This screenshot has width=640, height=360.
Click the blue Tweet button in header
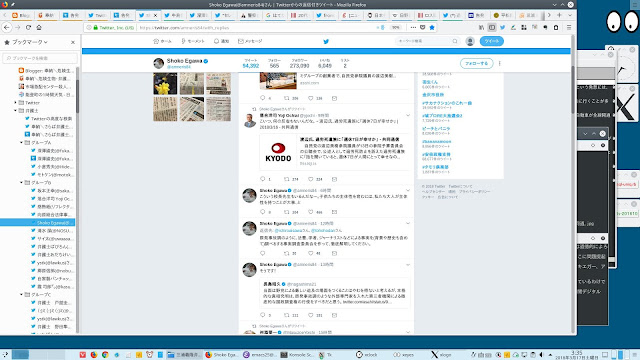(491, 41)
